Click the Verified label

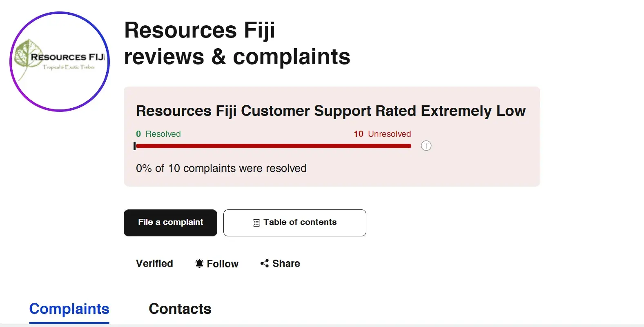154,264
